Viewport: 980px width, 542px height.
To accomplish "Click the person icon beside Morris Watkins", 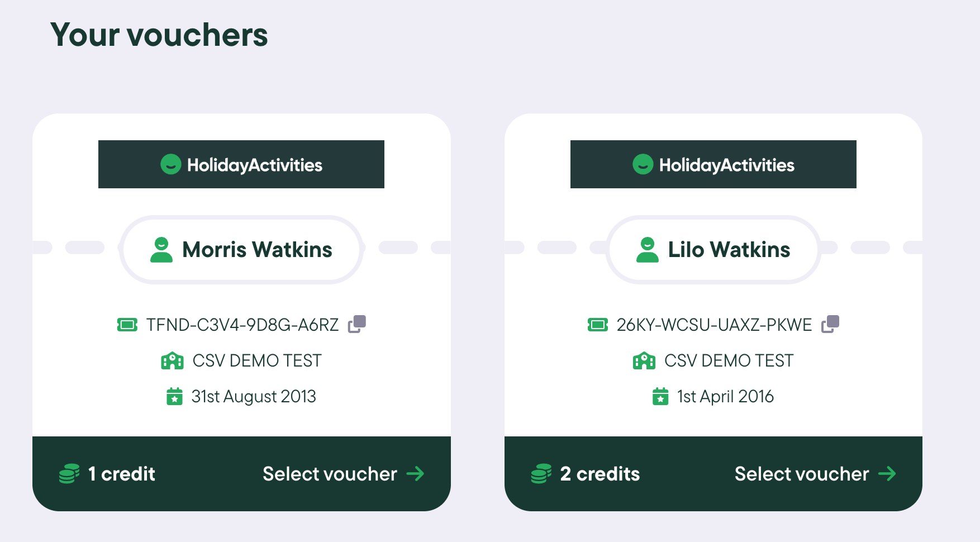I will point(161,250).
